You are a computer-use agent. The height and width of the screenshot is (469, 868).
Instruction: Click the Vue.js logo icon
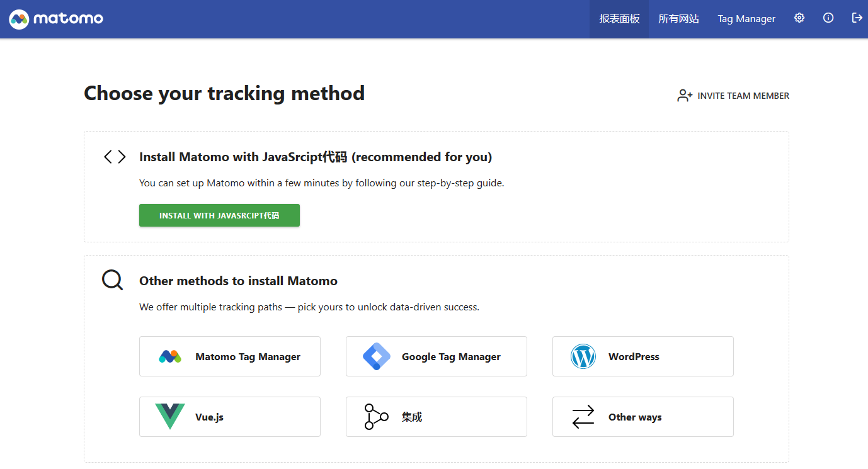click(170, 417)
